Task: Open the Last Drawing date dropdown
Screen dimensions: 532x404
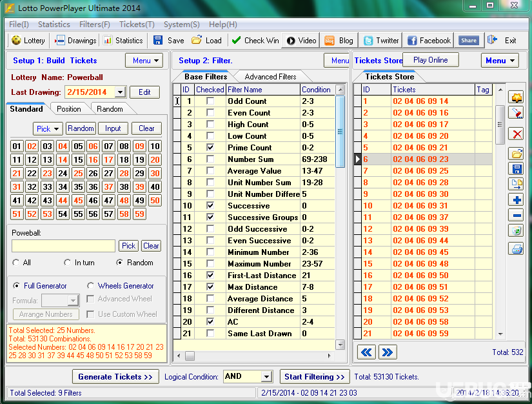Action: pyautogui.click(x=120, y=92)
